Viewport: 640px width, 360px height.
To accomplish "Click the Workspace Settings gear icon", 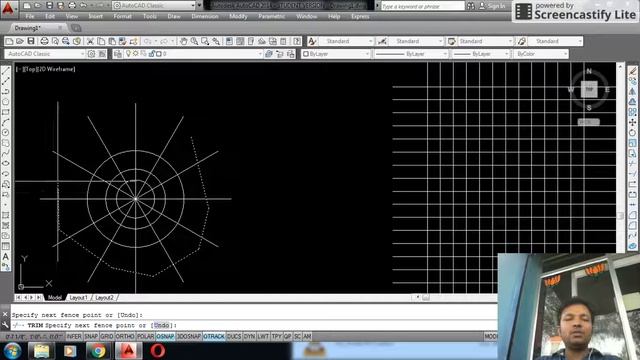I will coord(91,54).
